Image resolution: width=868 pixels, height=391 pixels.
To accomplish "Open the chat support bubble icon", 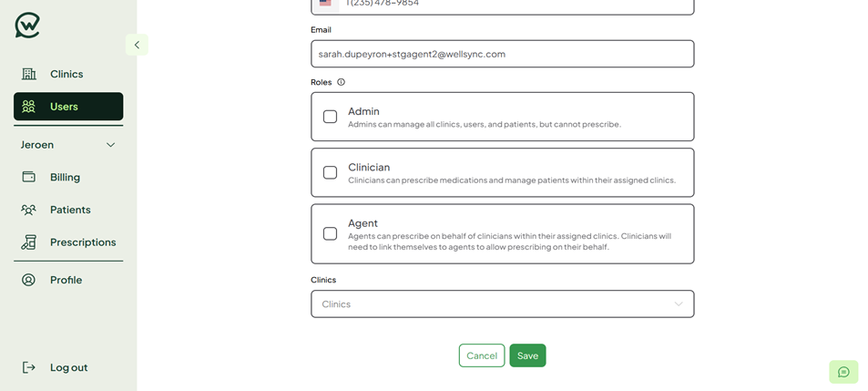I will click(x=843, y=372).
